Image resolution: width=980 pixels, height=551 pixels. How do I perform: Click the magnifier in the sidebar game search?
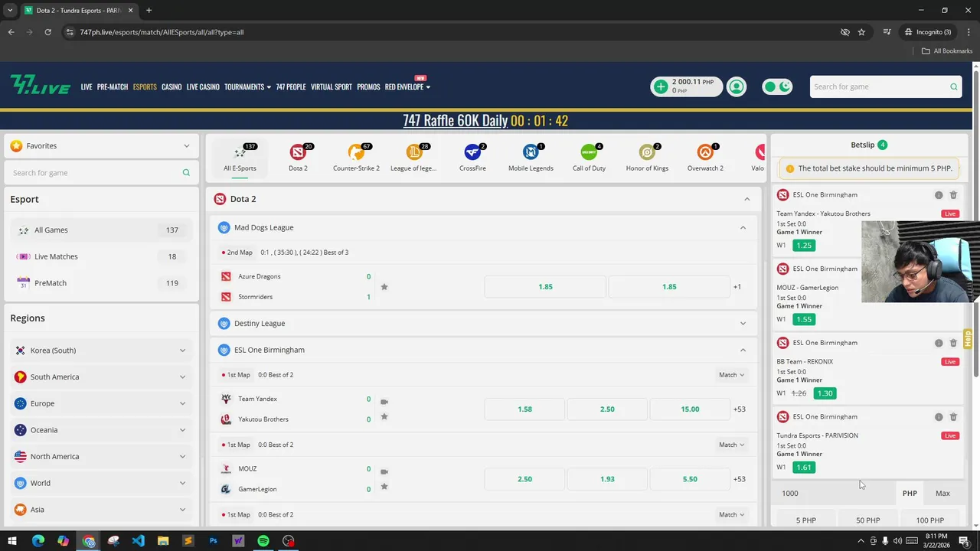(x=186, y=173)
